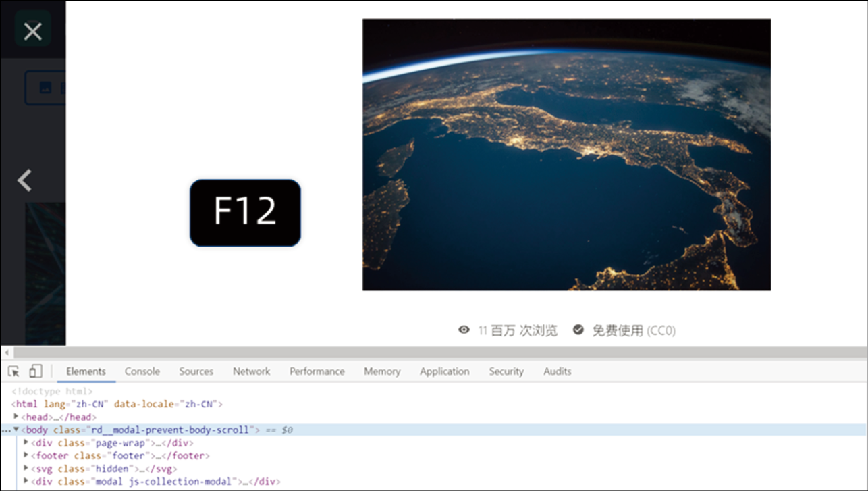Click the CC0 checkmark badge icon
Image resolution: width=868 pixels, height=491 pixels.
click(578, 330)
